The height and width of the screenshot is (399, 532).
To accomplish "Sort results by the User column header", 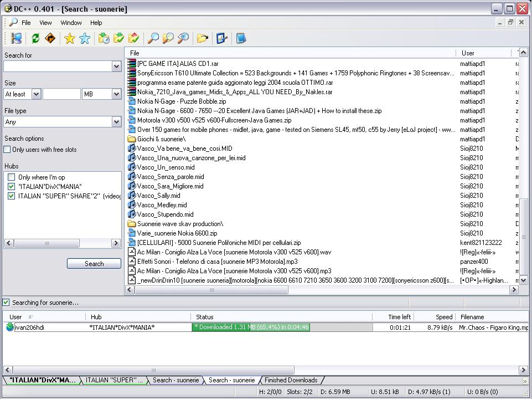I will coord(468,53).
